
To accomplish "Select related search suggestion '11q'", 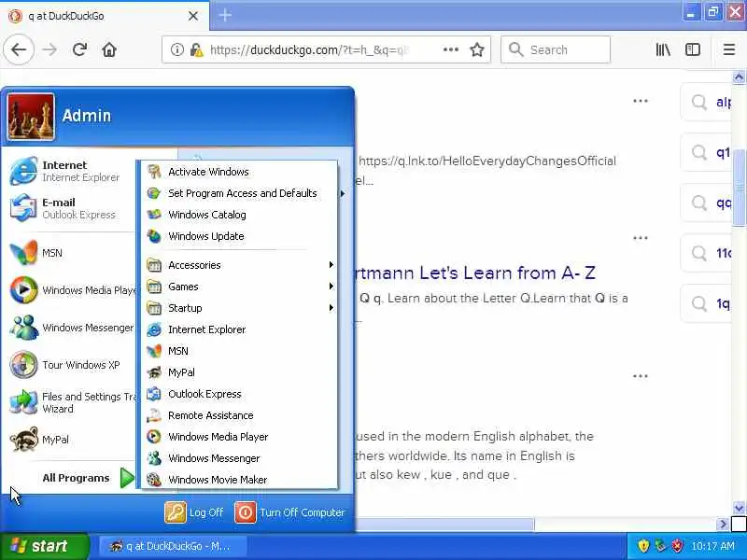I will coord(707,253).
